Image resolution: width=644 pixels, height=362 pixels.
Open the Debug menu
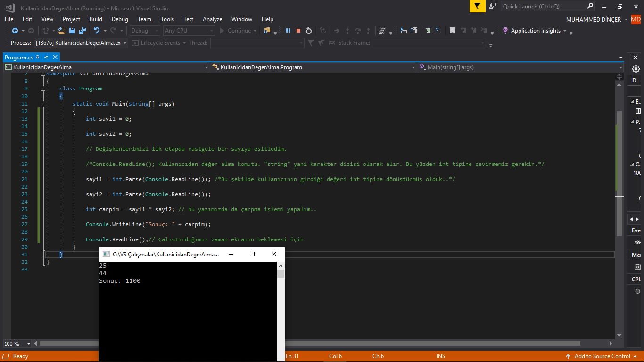120,19
